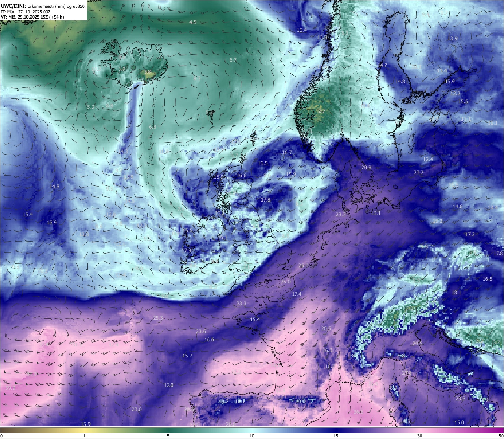Click the 6.7 value in the Norwegian Sea
The image size is (504, 439).
click(x=233, y=60)
